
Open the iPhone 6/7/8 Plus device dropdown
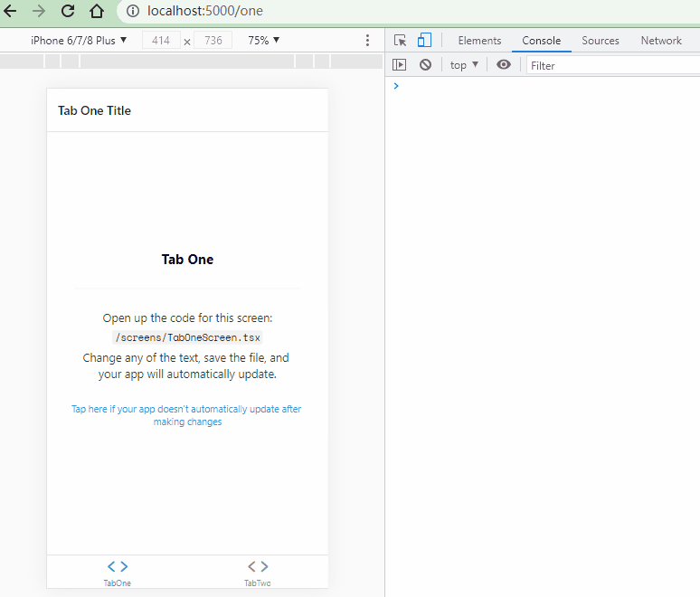coord(79,40)
